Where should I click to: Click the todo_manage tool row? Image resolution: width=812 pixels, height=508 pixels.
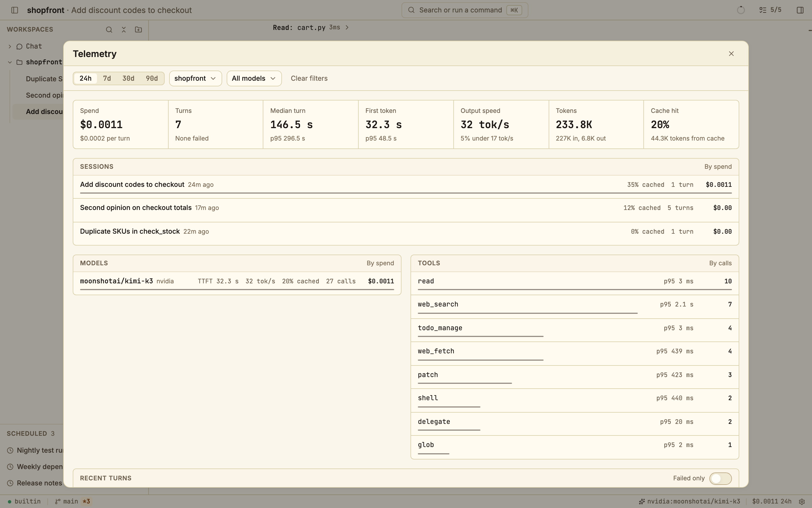click(574, 330)
